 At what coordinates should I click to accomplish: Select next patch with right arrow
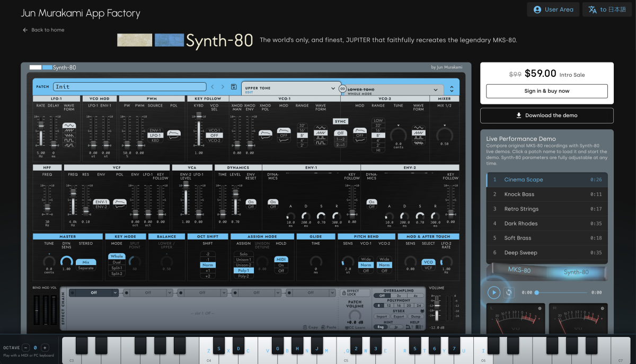pyautogui.click(x=222, y=86)
